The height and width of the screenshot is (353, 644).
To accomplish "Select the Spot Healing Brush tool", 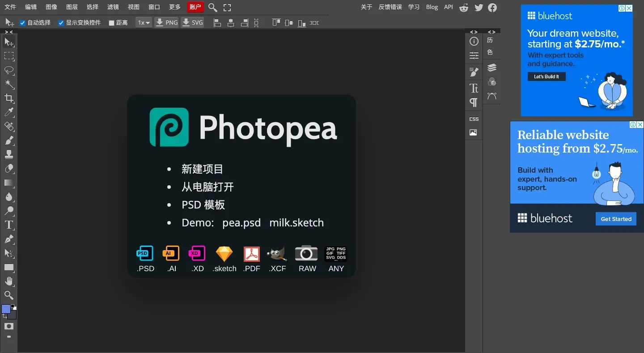I will pyautogui.click(x=9, y=127).
